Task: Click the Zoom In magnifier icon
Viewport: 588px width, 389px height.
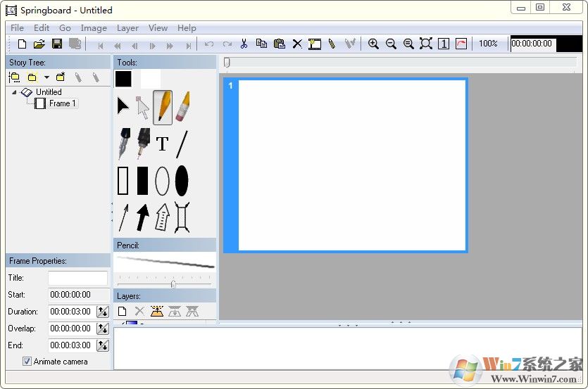Action: click(373, 44)
